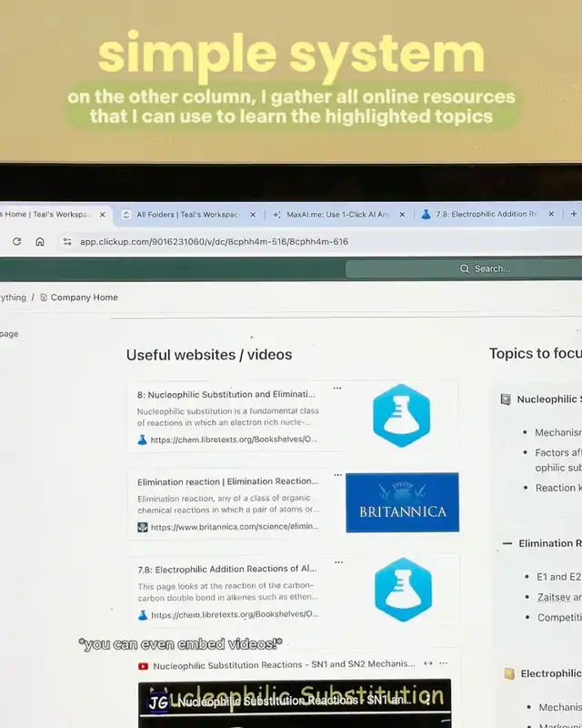The height and width of the screenshot is (728, 582).
Task: Open three-dot menu on Nucleophilic Substitution bookmark
Action: pyautogui.click(x=337, y=389)
